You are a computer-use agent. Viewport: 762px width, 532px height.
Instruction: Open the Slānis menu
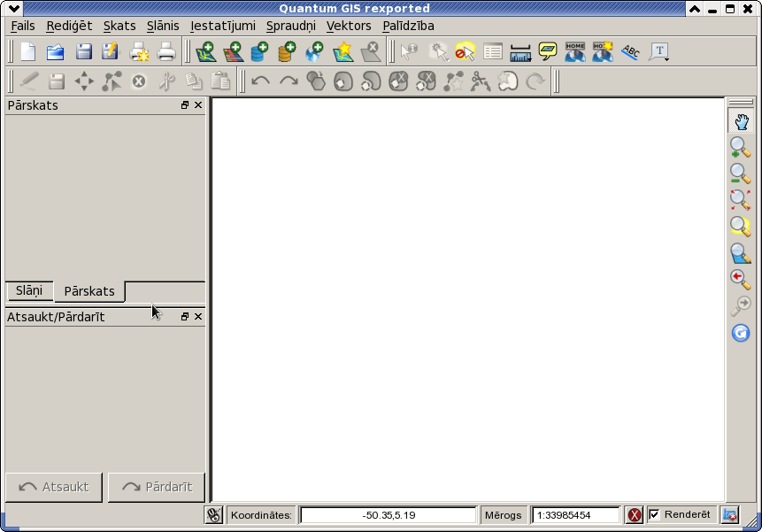163,26
